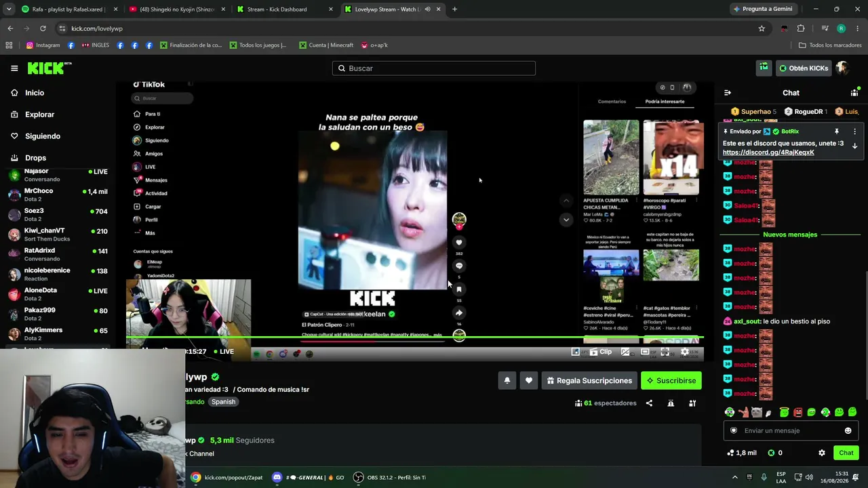Open the OBS 32.1.2 taskbar button
Viewport: 868px width, 488px height.
click(390, 477)
